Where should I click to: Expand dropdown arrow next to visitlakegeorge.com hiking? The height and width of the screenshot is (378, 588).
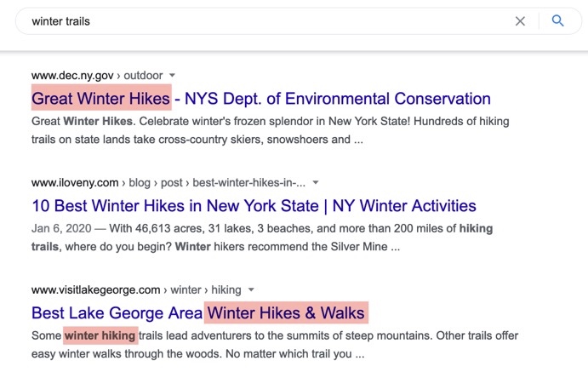[x=251, y=289]
